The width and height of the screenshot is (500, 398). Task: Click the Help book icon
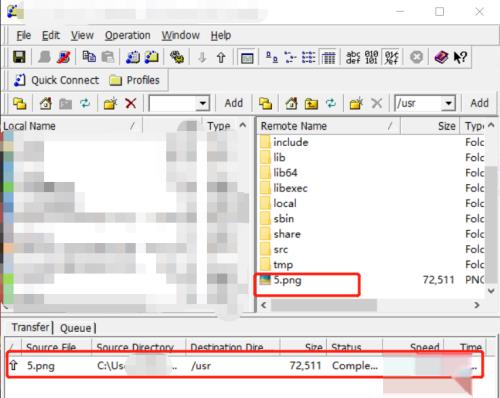pyautogui.click(x=441, y=57)
